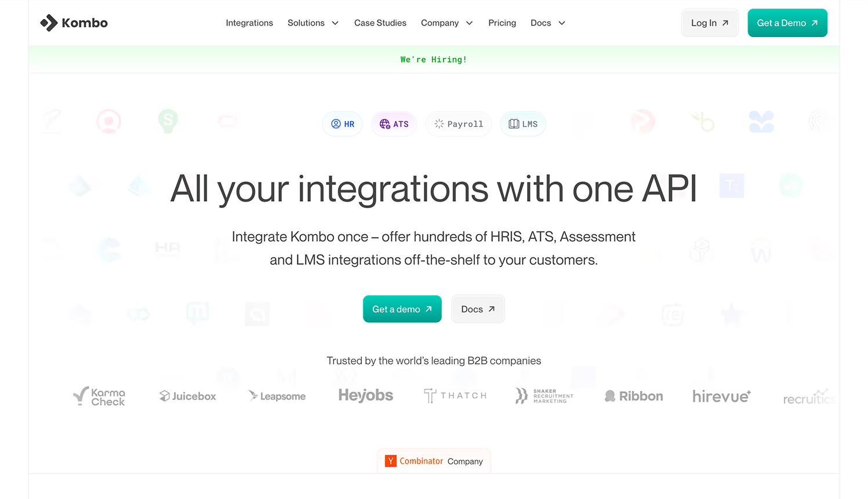
Task: Click the hero Docs button
Action: (x=478, y=309)
